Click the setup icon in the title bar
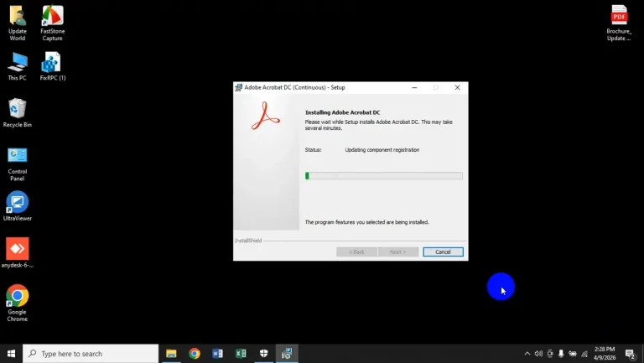644x363 pixels. tap(238, 87)
